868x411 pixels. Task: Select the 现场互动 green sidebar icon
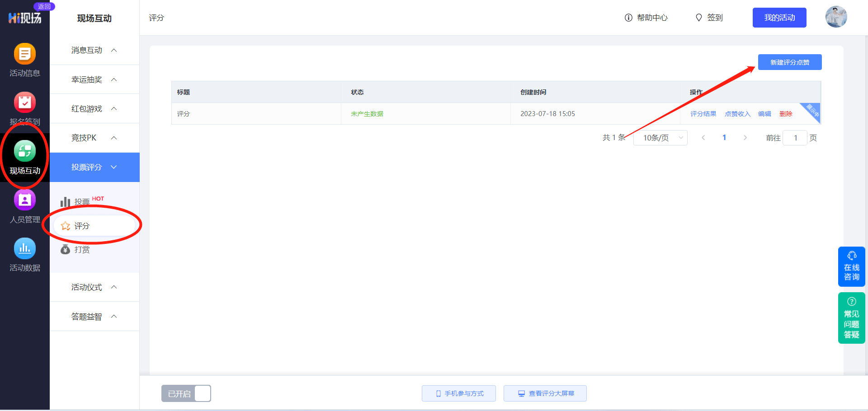pos(25,151)
